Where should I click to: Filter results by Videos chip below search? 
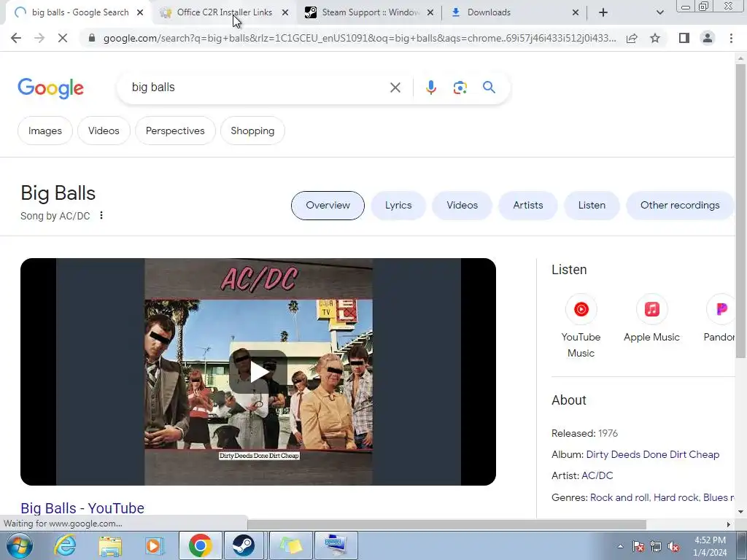coord(104,131)
